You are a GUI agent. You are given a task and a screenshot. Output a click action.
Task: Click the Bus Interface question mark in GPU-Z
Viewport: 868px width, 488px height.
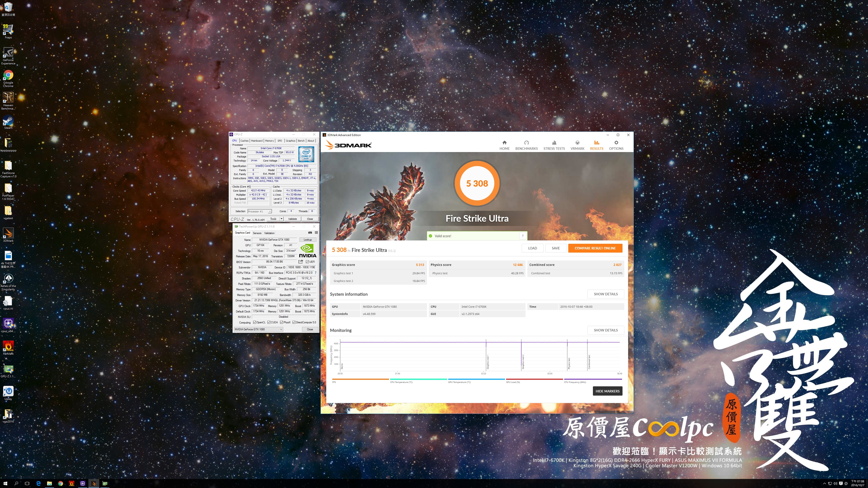(x=315, y=273)
